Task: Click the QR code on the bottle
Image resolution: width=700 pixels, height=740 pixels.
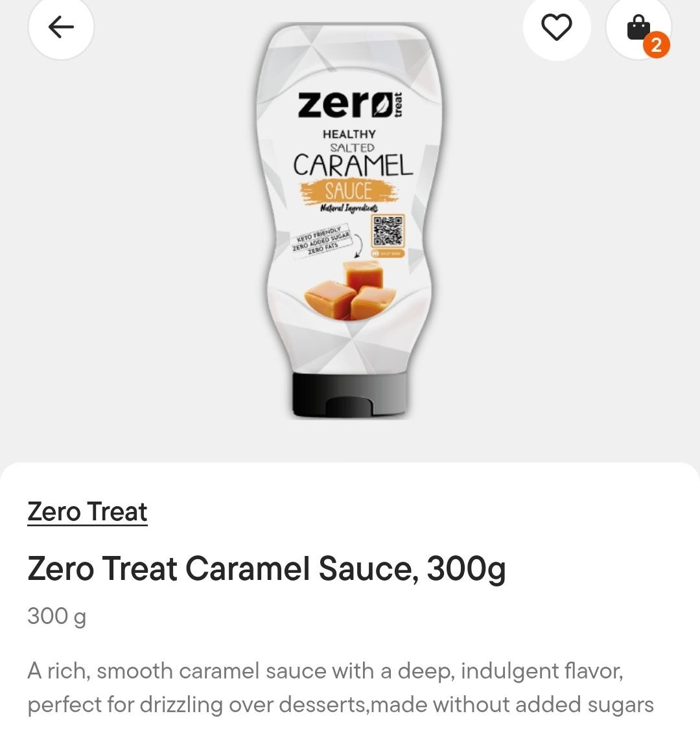Action: pyautogui.click(x=388, y=231)
